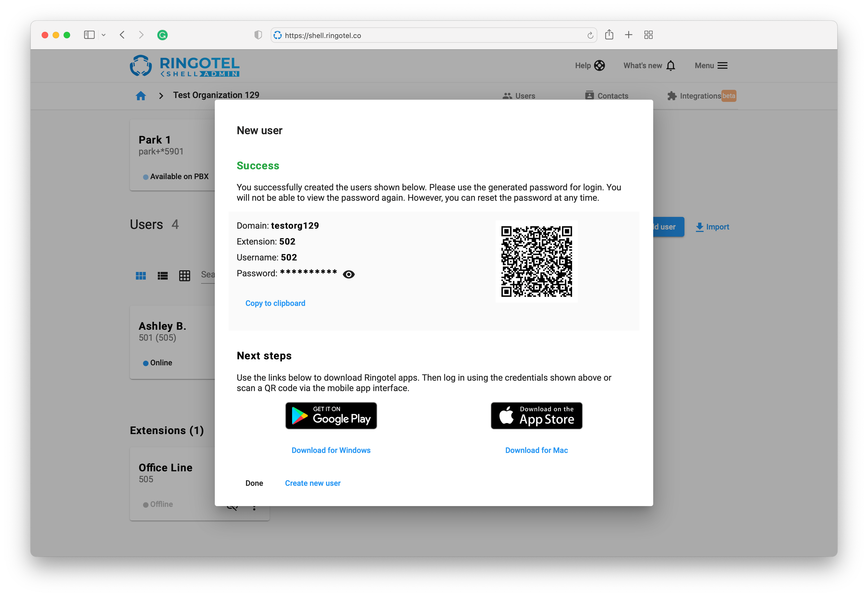Click the Done button
Viewport: 868px width, 597px height.
[254, 483]
